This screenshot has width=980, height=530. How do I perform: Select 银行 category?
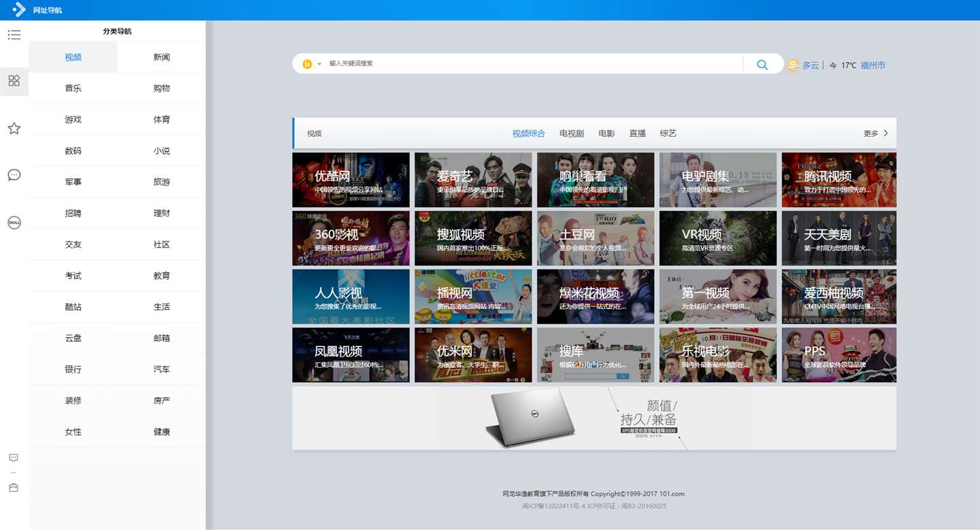click(x=73, y=369)
